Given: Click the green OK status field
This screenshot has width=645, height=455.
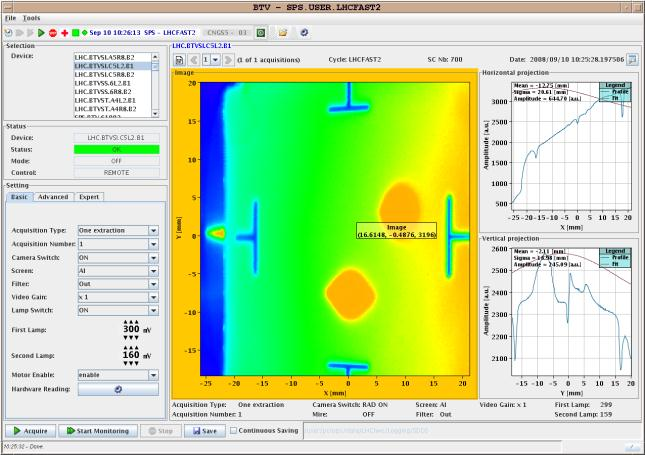Looking at the screenshot, I should click(x=116, y=149).
